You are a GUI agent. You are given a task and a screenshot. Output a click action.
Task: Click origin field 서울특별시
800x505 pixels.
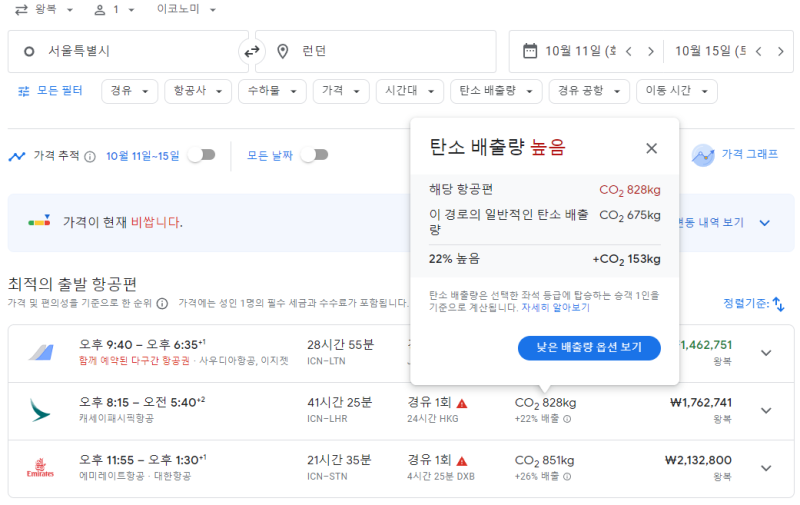[x=128, y=52]
